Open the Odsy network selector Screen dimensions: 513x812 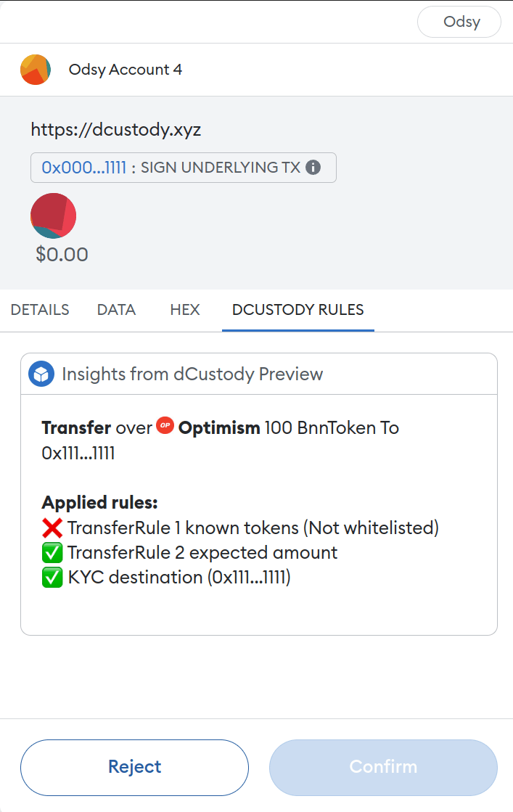click(459, 22)
